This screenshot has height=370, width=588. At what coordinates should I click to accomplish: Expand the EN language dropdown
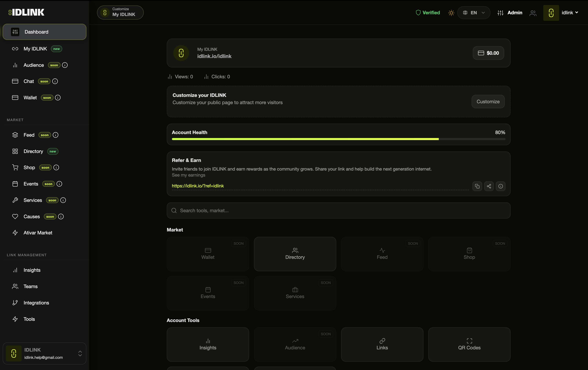(473, 13)
